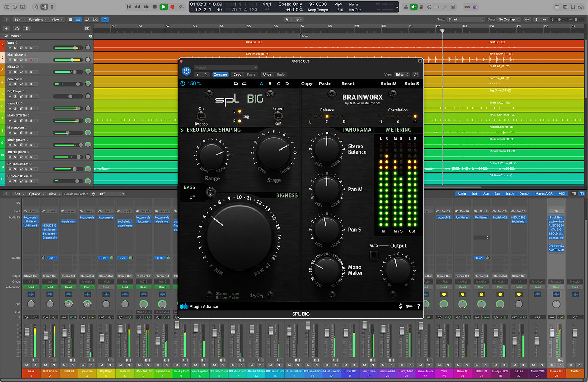Open the tracks area View menu

click(x=57, y=20)
